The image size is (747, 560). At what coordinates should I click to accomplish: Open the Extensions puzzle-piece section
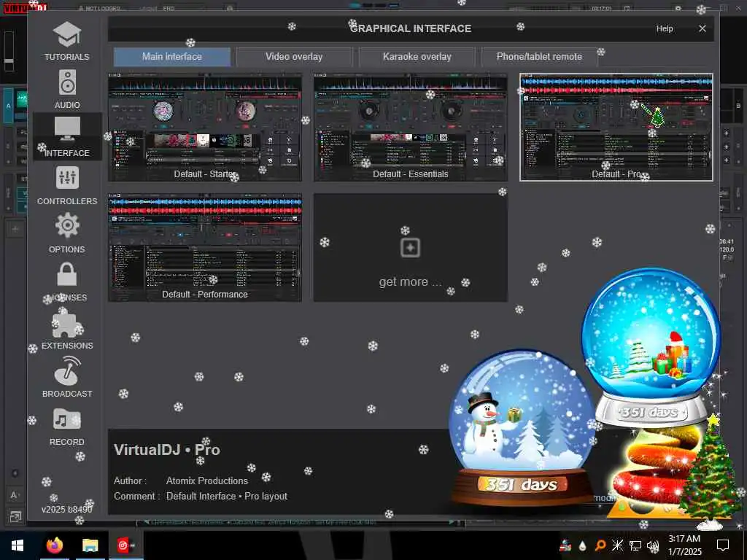point(66,330)
